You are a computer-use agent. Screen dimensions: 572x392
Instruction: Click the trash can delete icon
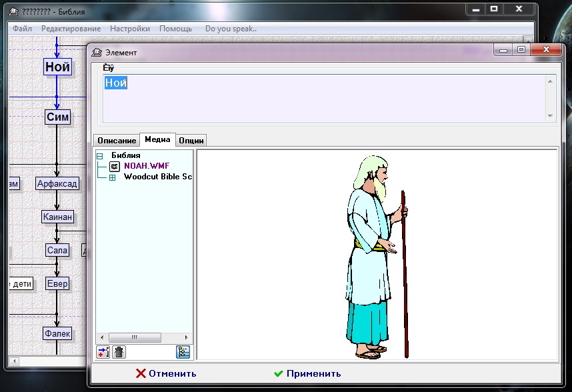[x=119, y=353]
